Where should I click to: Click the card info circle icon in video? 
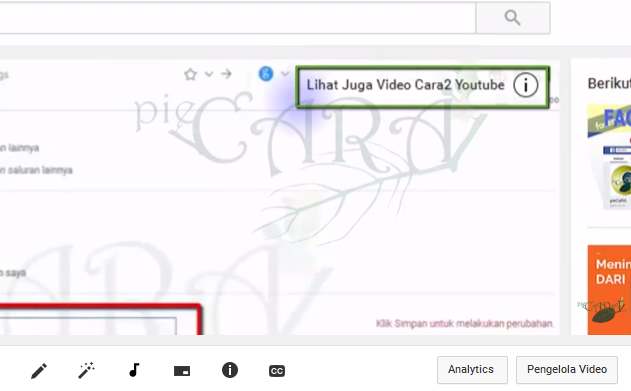[526, 85]
